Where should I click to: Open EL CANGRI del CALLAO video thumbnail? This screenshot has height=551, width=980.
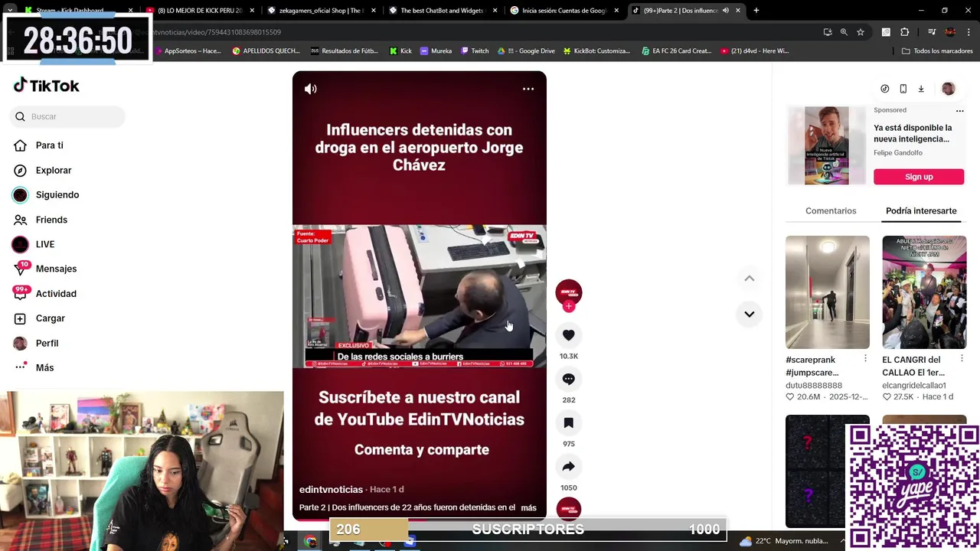(924, 292)
